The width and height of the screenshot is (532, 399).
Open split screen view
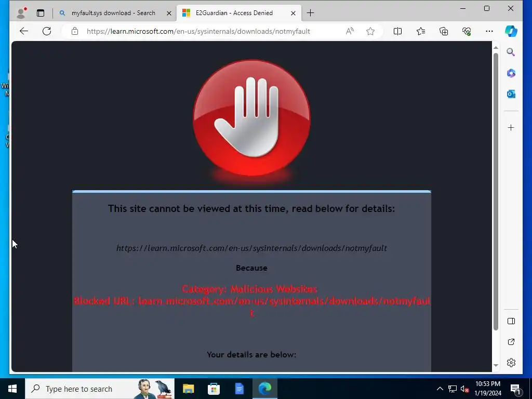pyautogui.click(x=397, y=31)
